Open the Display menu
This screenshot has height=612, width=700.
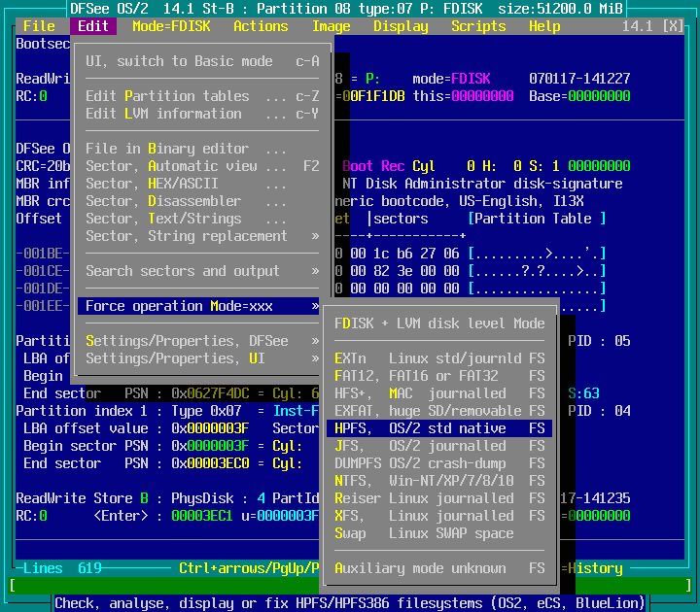[401, 26]
